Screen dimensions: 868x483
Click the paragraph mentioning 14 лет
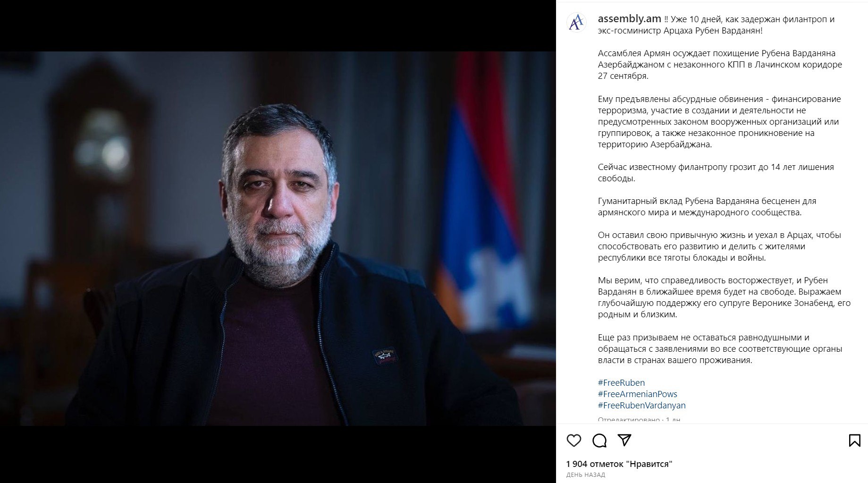(x=716, y=172)
